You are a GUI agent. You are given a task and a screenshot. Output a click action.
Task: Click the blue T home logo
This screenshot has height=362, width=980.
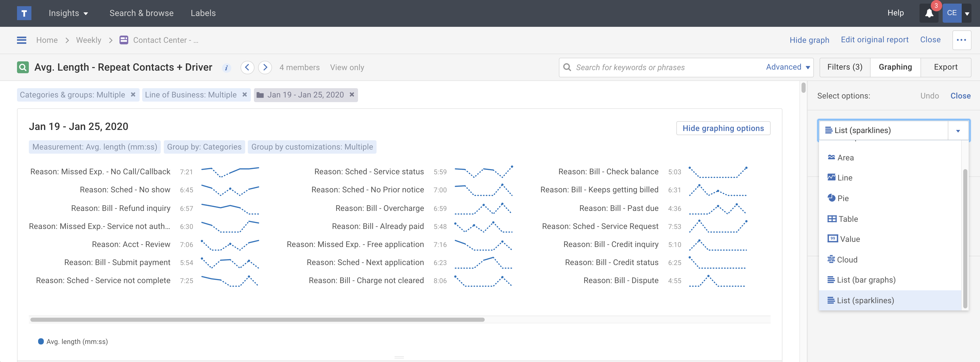(24, 13)
